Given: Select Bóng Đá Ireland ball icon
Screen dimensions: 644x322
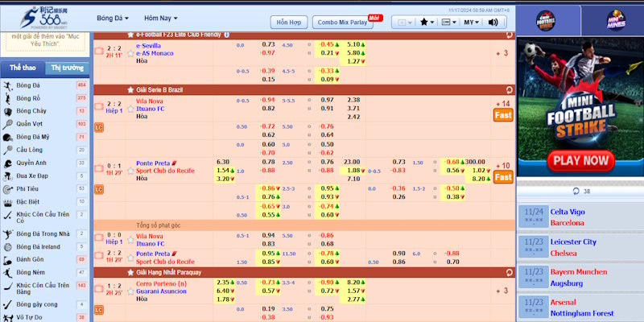Looking at the screenshot, I should [x=8, y=247].
